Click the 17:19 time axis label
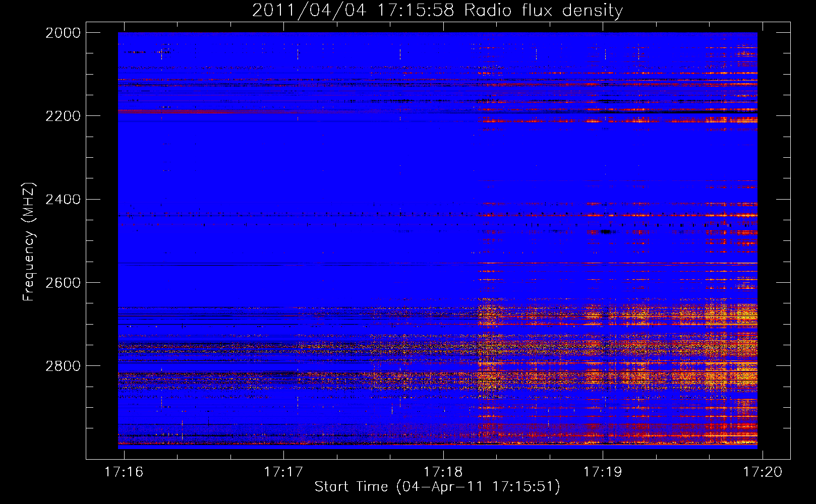 point(603,472)
